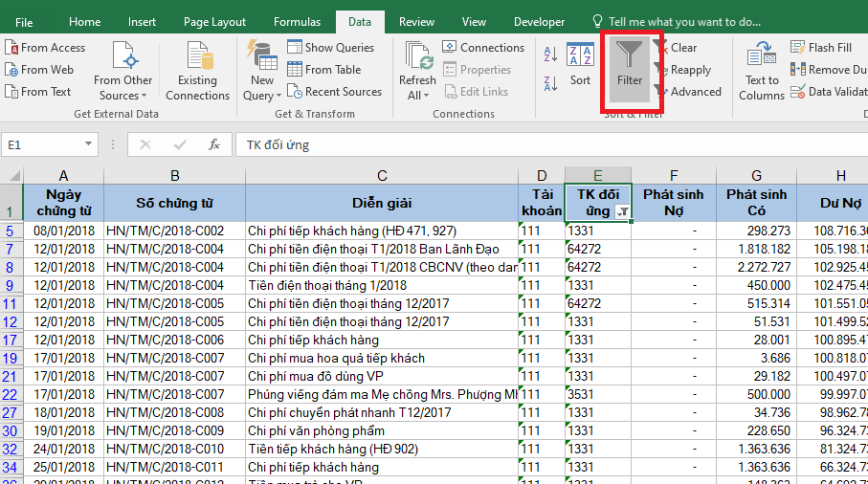The width and height of the screenshot is (868, 484).
Task: Sort descending Z to A
Action: [x=550, y=83]
